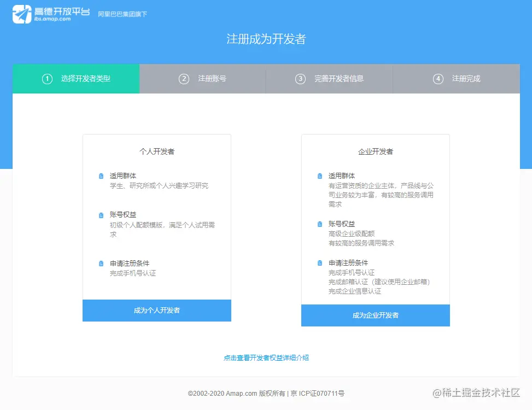
Task: Select the 个人开发者 card heading
Action: [156, 151]
